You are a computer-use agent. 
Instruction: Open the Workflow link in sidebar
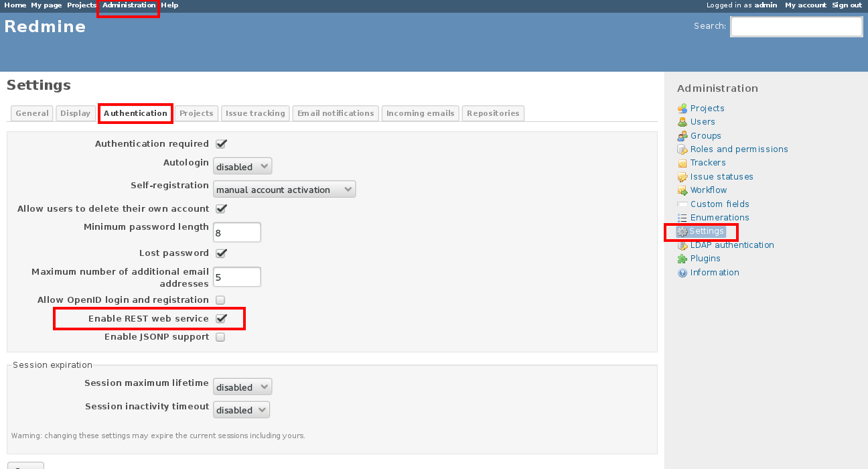[709, 190]
